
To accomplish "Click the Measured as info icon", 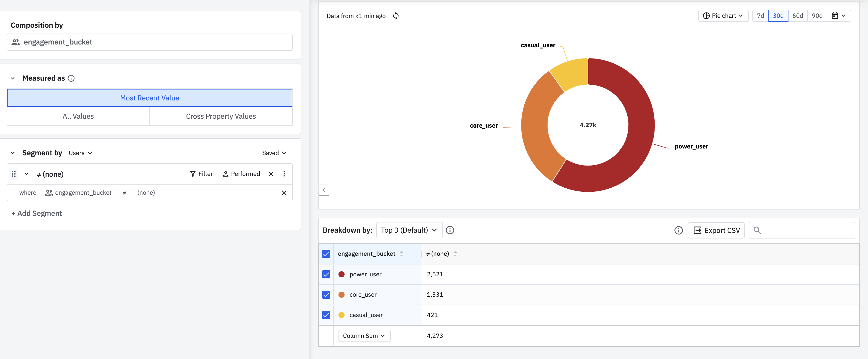I will click(71, 78).
